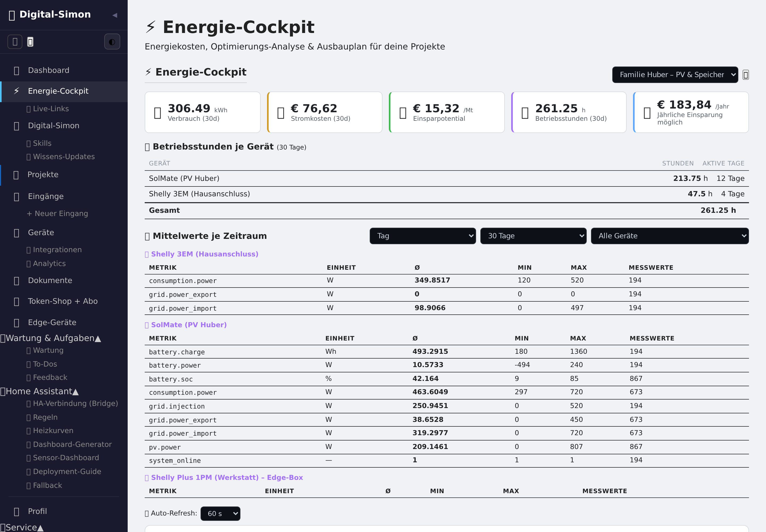Click the icon next to Geräte
This screenshot has height=532, width=766.
(x=16, y=233)
